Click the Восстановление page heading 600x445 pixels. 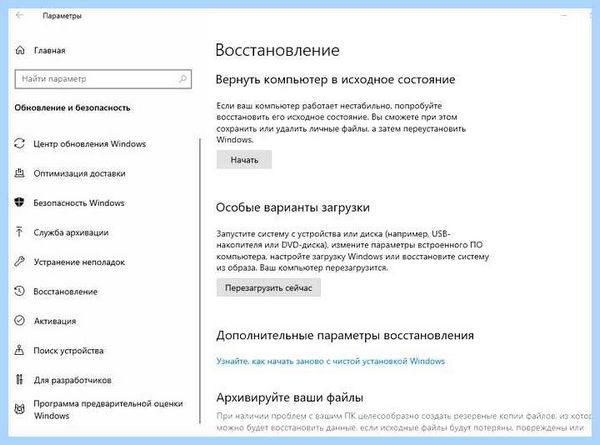tap(277, 50)
